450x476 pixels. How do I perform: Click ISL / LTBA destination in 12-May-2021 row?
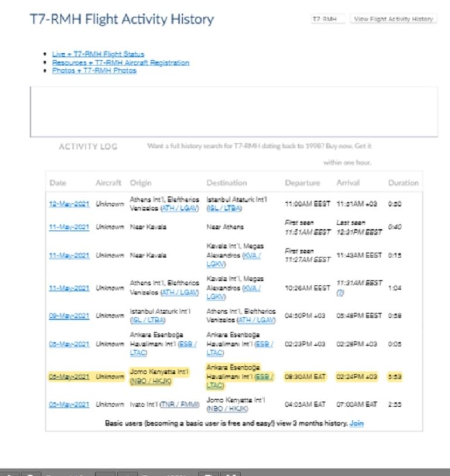tap(224, 209)
